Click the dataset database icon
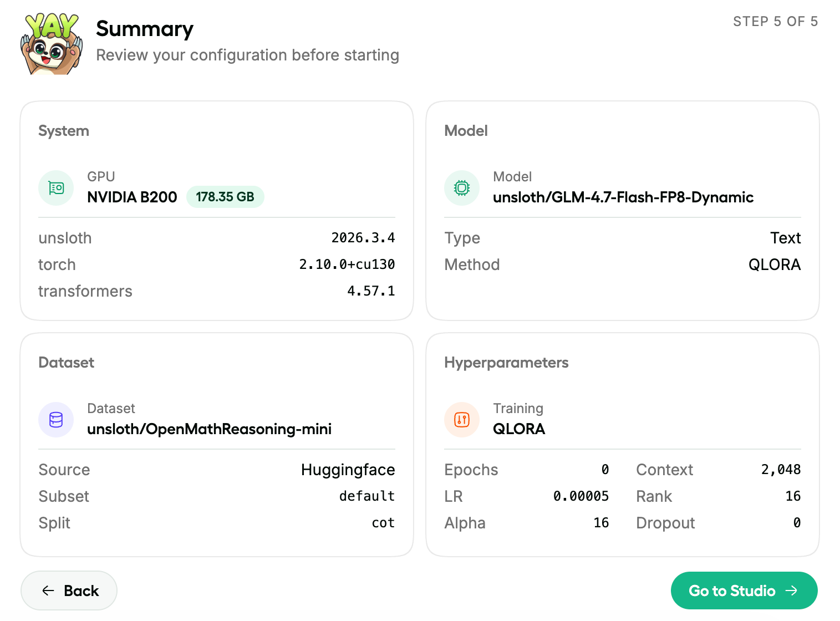This screenshot has height=621, width=840. 56,420
